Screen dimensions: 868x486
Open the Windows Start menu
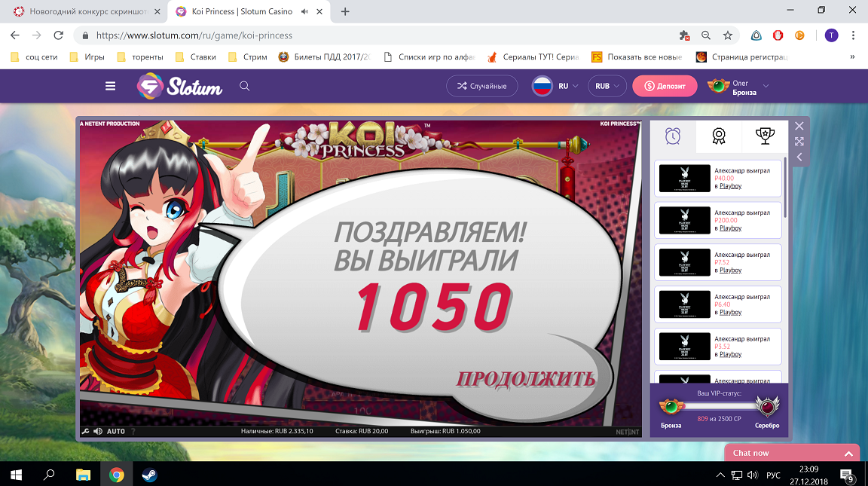pyautogui.click(x=16, y=475)
